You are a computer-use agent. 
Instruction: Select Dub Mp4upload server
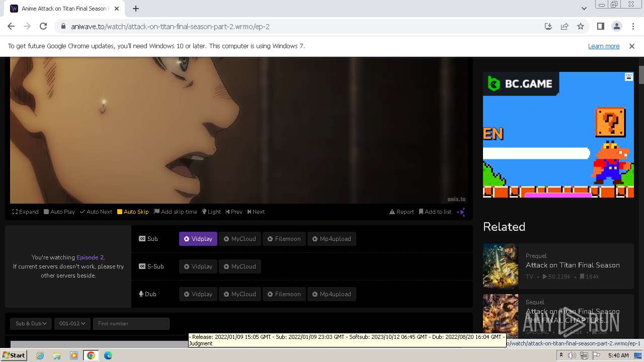[332, 294]
